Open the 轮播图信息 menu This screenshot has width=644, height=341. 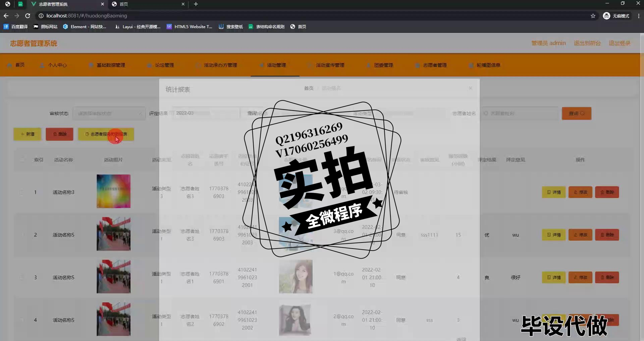pos(484,65)
